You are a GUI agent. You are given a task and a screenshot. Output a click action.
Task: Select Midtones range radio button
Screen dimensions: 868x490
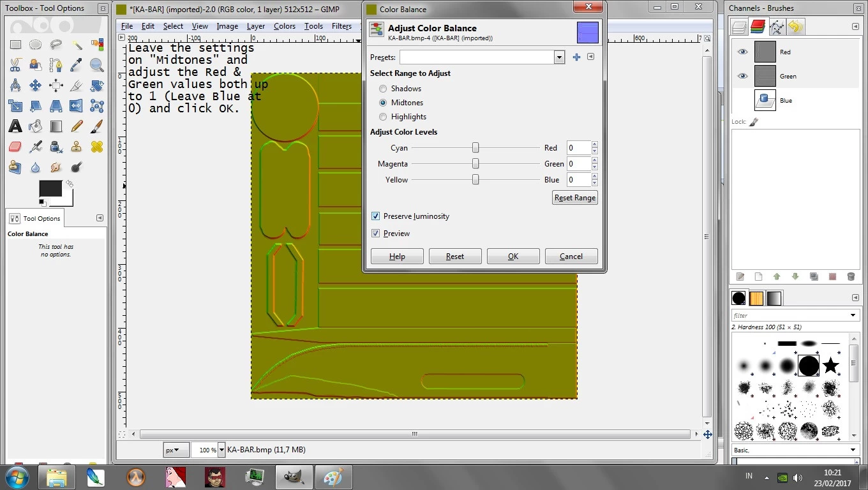click(383, 103)
